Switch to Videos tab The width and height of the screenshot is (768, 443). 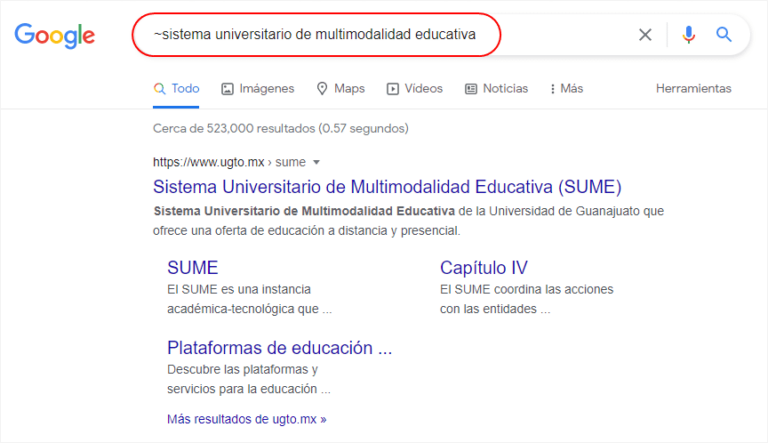click(414, 89)
